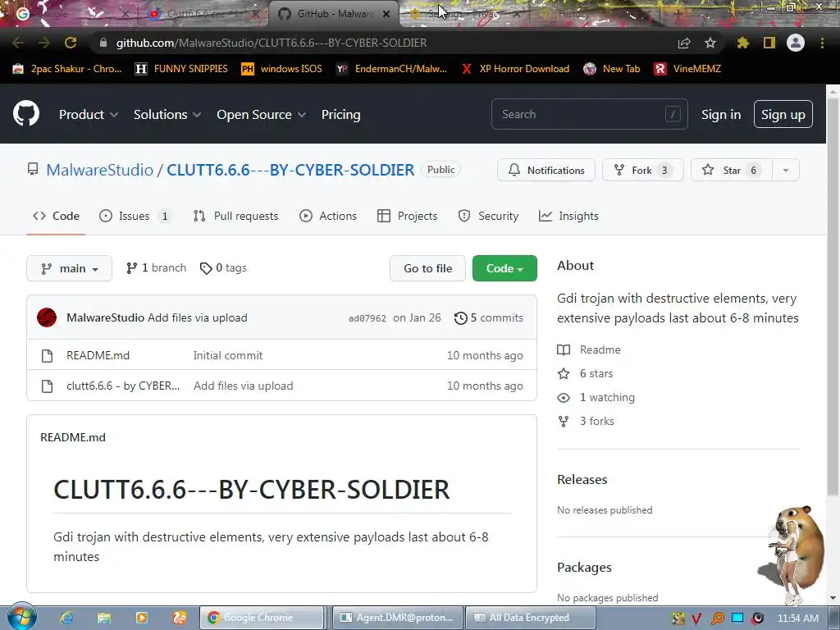View the 3 forks link
The width and height of the screenshot is (840, 630).
click(586, 422)
